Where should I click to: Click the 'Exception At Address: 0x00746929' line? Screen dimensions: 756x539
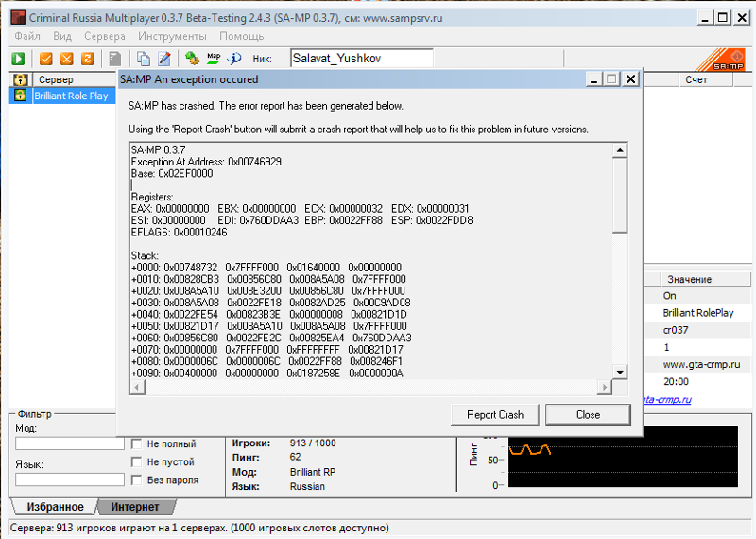point(206,162)
